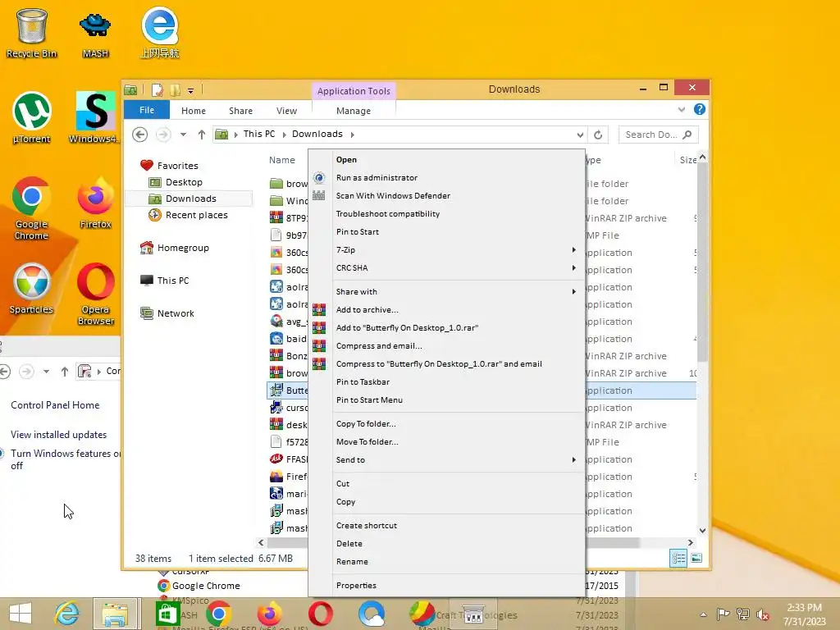Click the Windows Start button
840x630 pixels.
click(x=21, y=614)
